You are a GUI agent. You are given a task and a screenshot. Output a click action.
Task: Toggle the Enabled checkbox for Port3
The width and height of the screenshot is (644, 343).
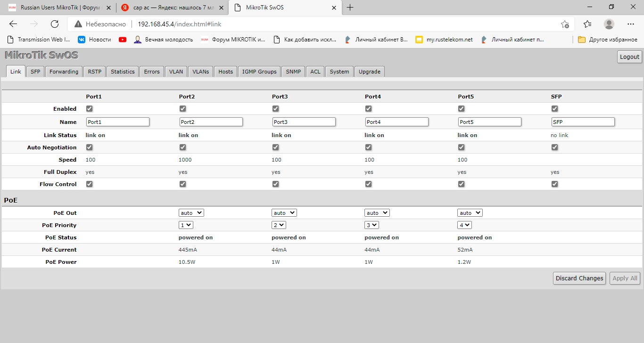(x=275, y=109)
